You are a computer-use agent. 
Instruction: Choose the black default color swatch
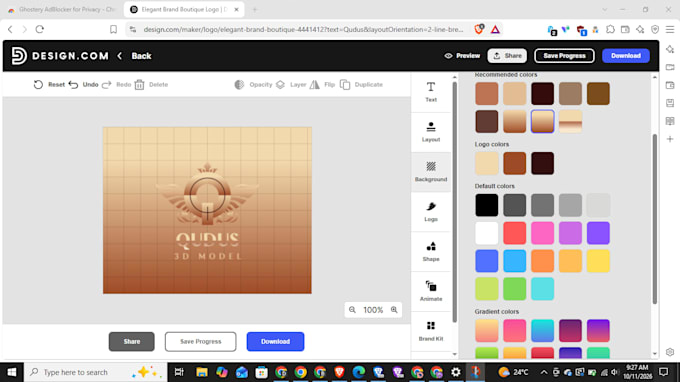[487, 205]
